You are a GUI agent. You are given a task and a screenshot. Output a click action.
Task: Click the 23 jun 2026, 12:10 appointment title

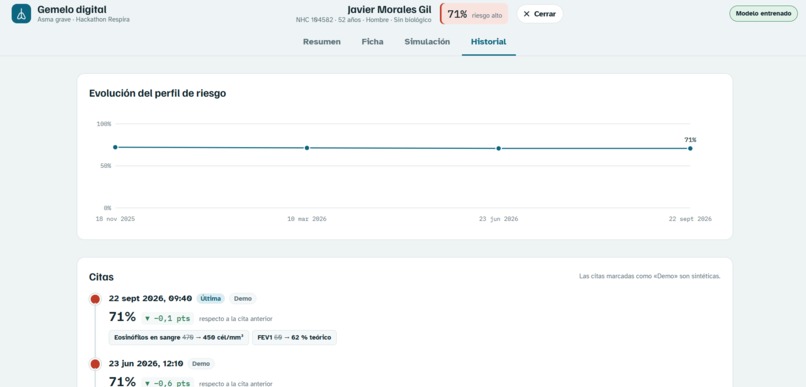[146, 364]
